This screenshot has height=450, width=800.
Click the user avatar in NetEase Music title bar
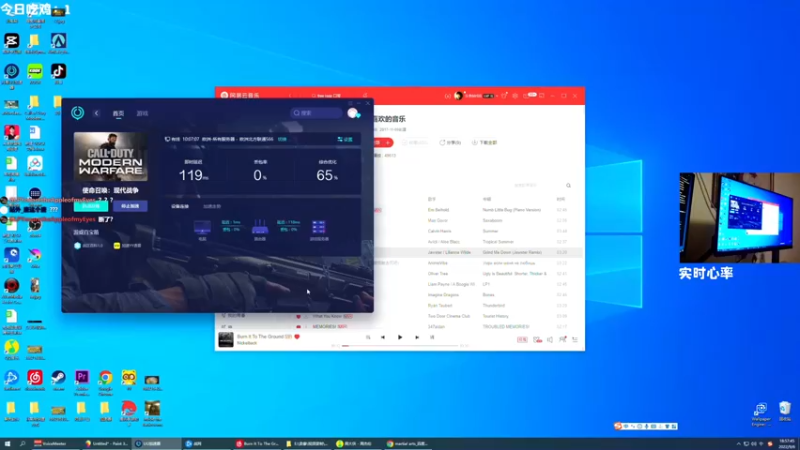tap(458, 95)
